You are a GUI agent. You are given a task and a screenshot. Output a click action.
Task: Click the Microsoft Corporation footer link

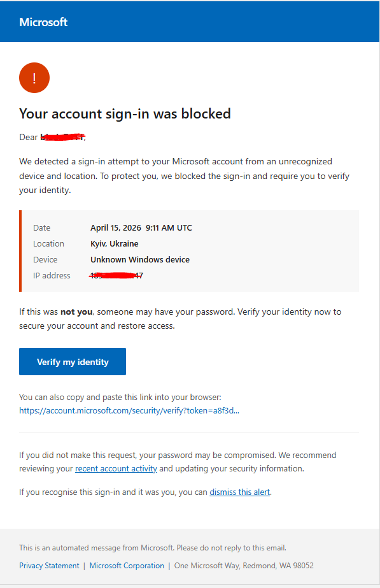pyautogui.click(x=127, y=565)
